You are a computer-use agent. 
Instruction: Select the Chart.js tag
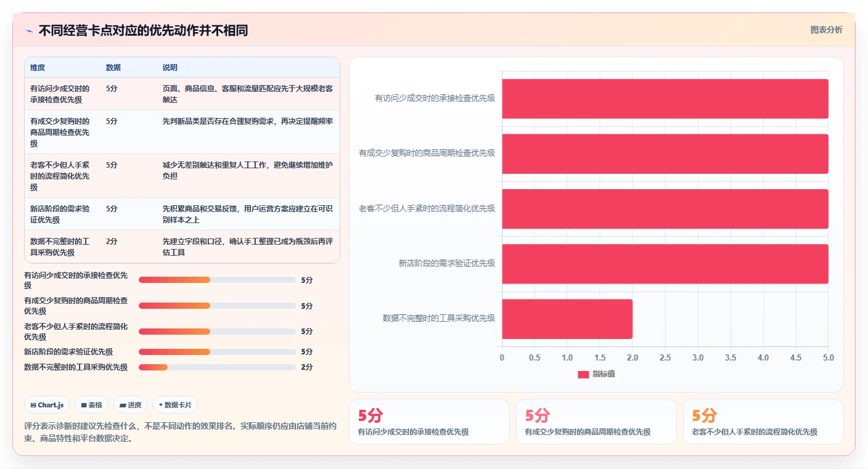tap(47, 405)
